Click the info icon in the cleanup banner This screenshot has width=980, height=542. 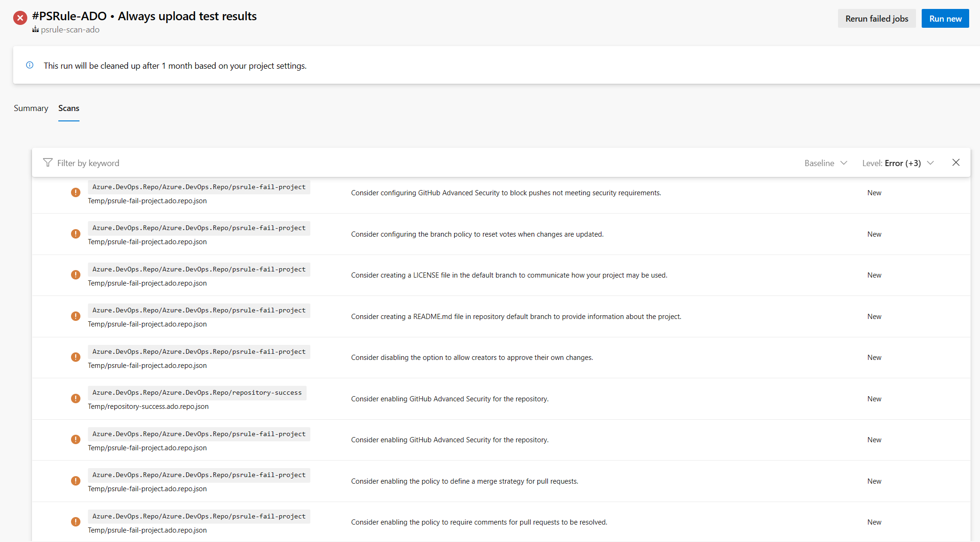(30, 65)
